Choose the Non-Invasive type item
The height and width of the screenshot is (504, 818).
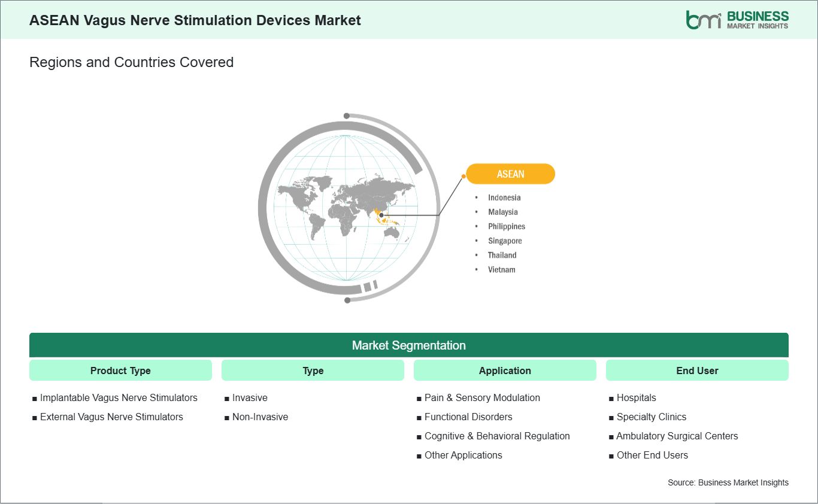pos(260,417)
